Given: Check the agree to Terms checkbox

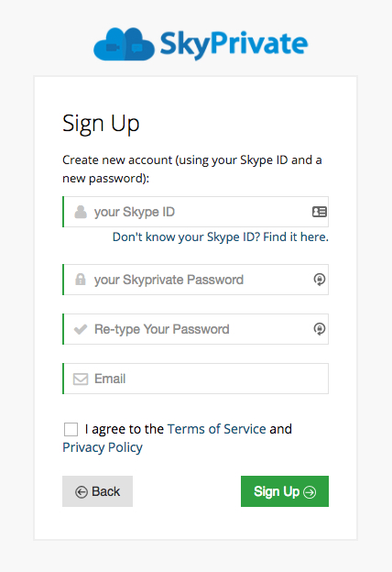Looking at the screenshot, I should [71, 429].
